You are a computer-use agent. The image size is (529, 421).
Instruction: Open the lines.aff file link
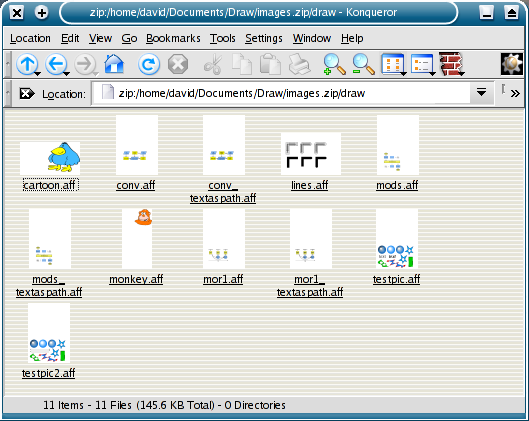[310, 185]
